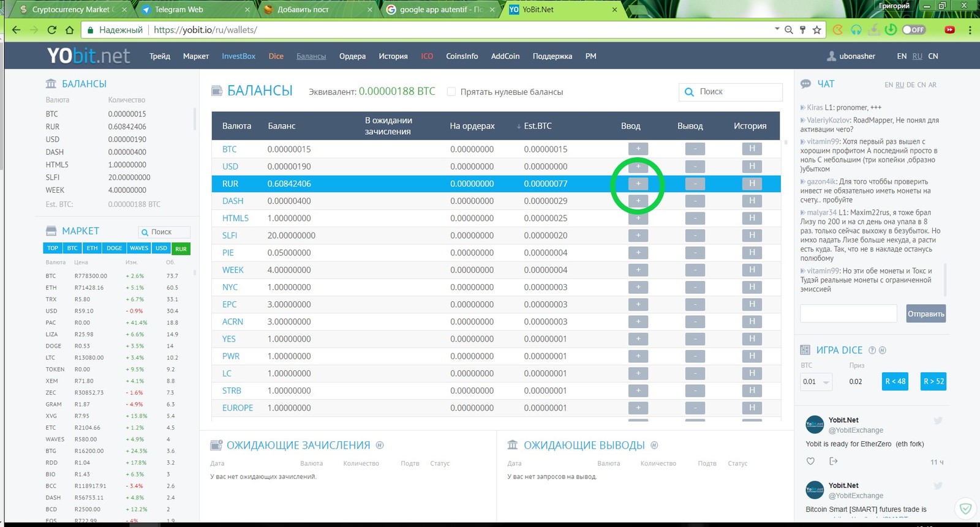Screen dimensions: 980x527
Task: Click the zoom magnifier icon in address bar
Action: [x=789, y=29]
